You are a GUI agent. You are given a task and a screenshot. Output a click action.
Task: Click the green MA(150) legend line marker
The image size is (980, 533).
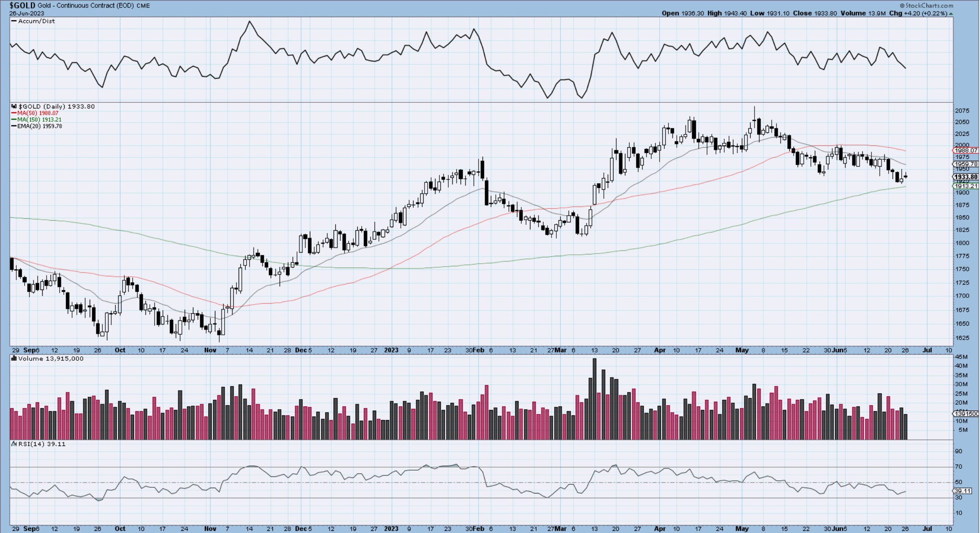(x=14, y=120)
